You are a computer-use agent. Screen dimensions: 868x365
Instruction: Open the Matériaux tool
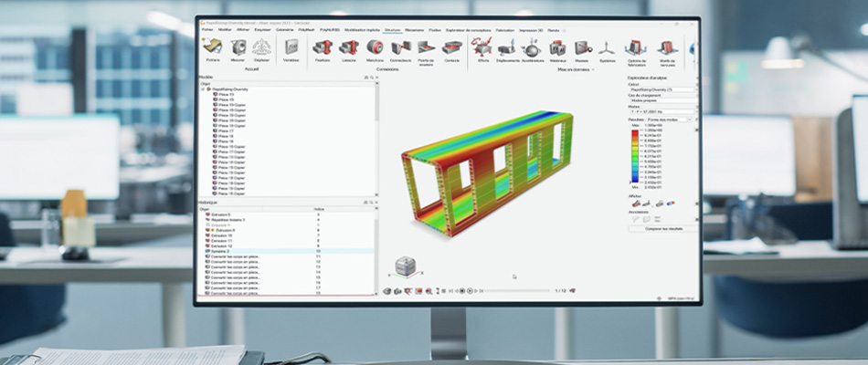[x=557, y=49]
